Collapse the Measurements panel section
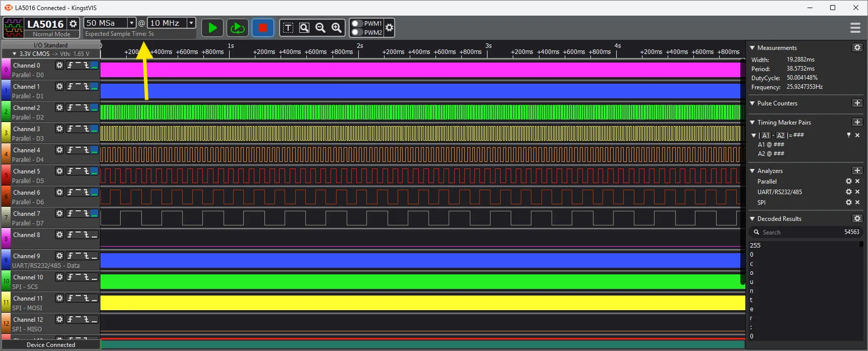 click(752, 48)
